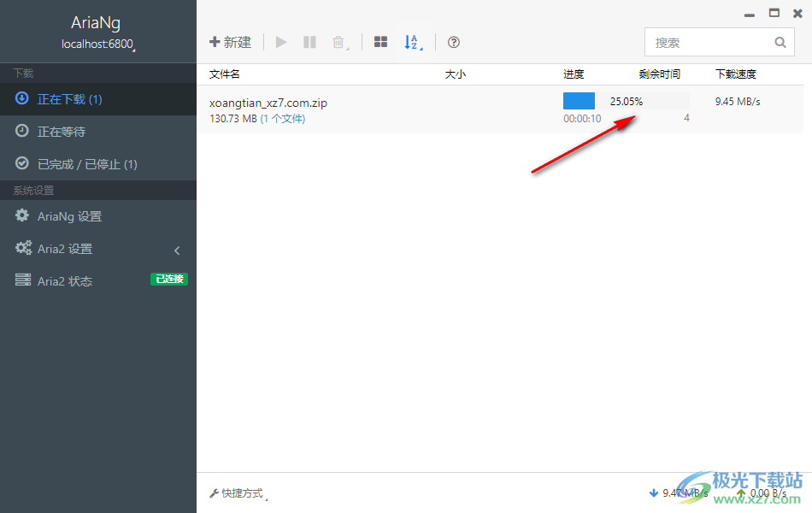Click the global download speed indicator
812x513 pixels.
pos(679,492)
